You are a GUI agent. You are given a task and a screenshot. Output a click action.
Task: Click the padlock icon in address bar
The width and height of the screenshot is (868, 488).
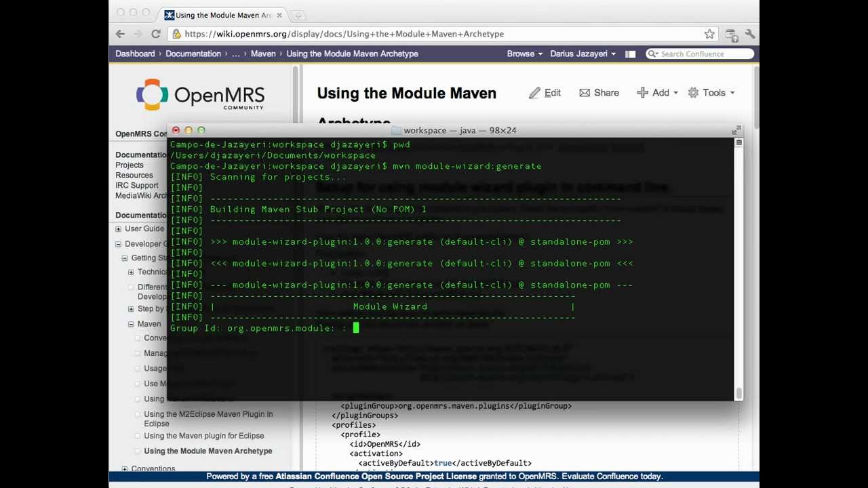(x=176, y=34)
